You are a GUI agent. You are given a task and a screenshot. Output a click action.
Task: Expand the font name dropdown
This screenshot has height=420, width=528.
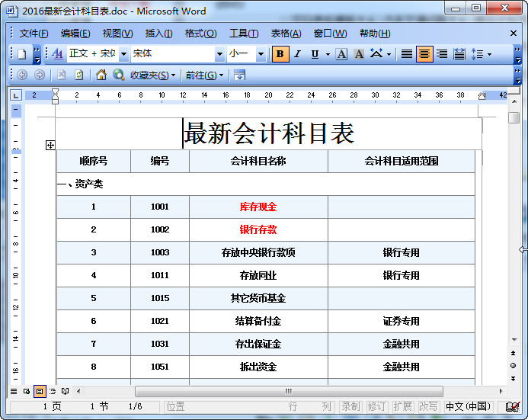[219, 54]
